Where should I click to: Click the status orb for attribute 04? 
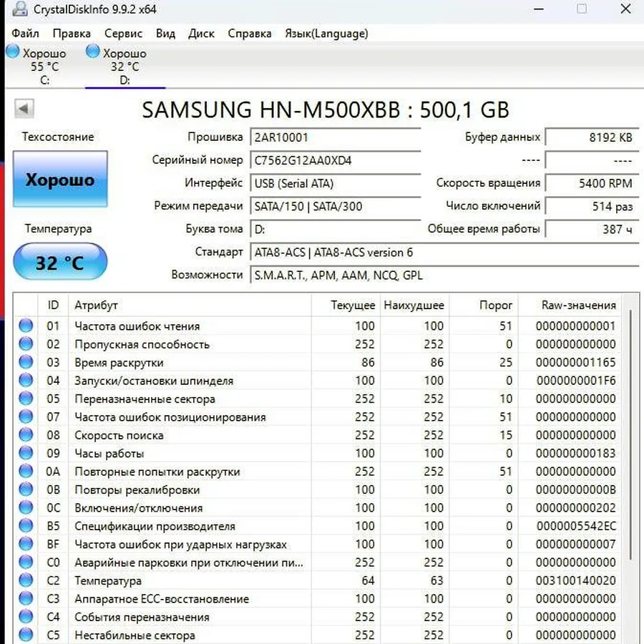click(x=26, y=380)
